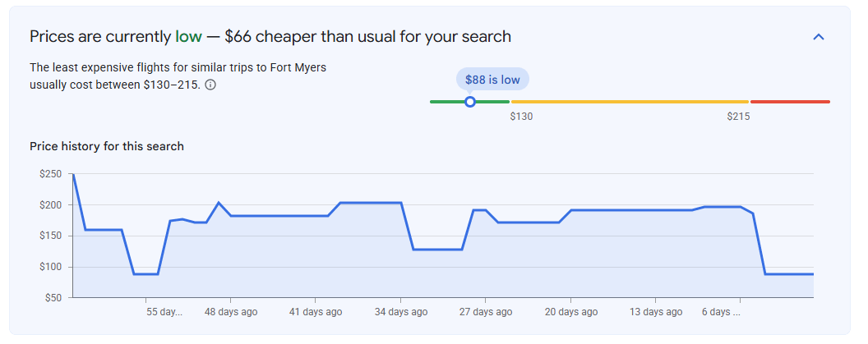This screenshot has width=868, height=344.
Task: Click the $250 peak at chart start
Action: point(73,174)
